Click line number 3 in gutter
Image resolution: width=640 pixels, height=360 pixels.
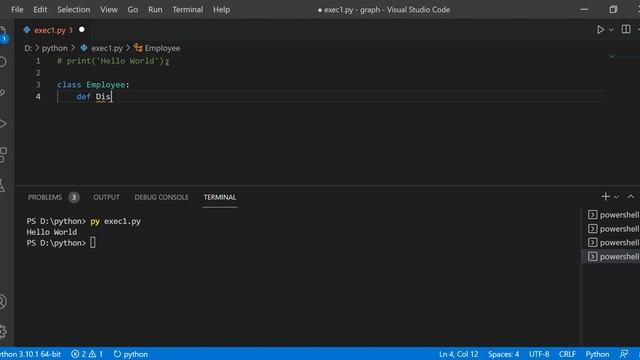click(x=38, y=84)
